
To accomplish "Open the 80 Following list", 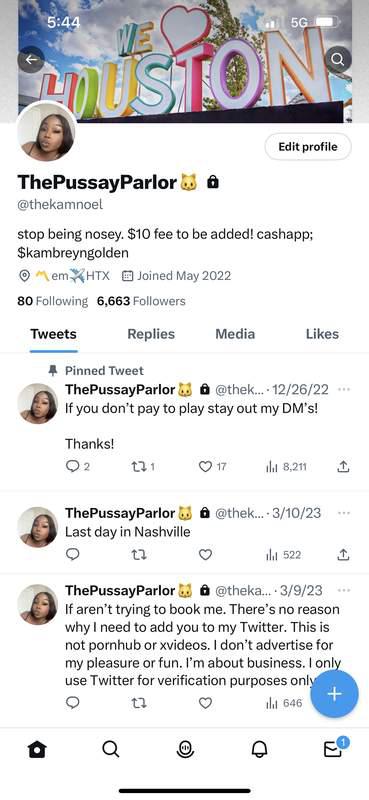I will pos(53,301).
